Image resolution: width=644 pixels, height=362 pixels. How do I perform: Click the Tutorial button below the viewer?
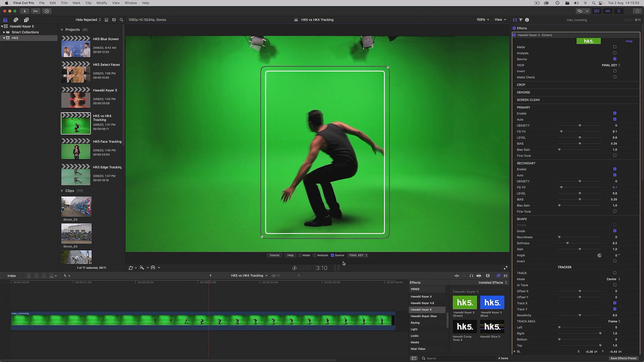pyautogui.click(x=274, y=255)
